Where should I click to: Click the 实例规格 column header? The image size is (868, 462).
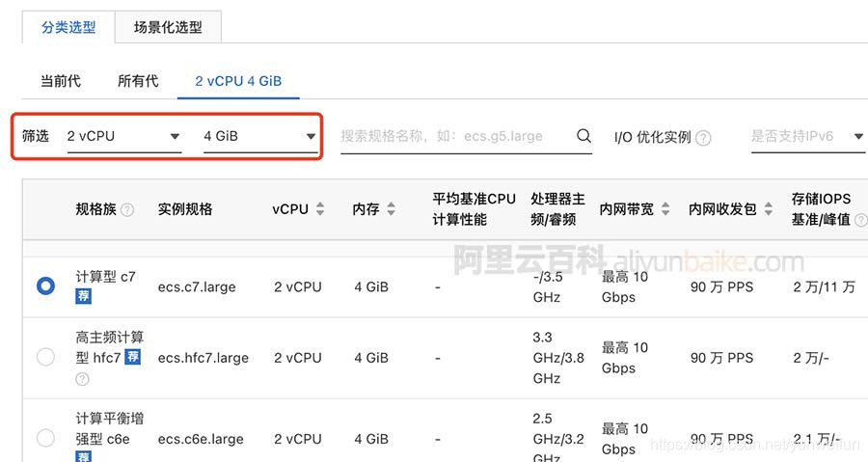(x=185, y=209)
